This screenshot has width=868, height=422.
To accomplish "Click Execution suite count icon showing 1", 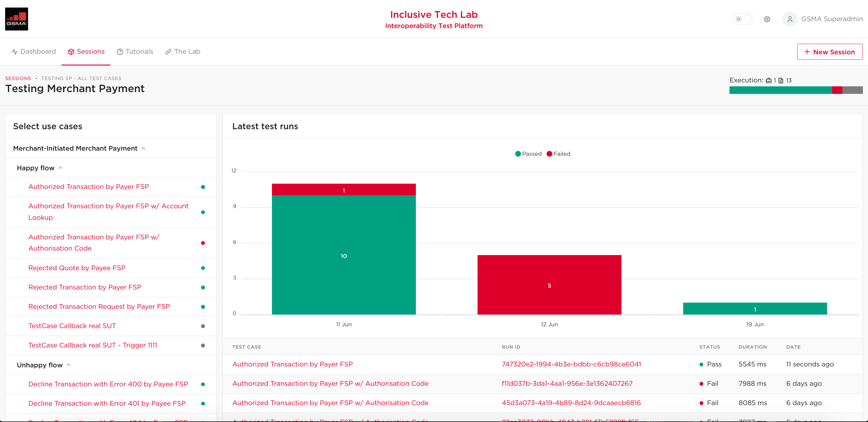I will click(x=769, y=81).
